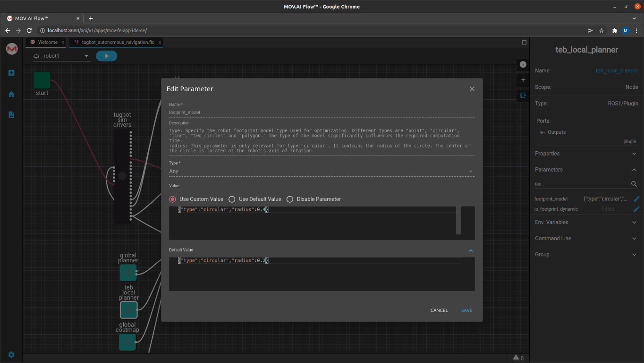Open Chrome profile avatar M
The image size is (644, 363).
click(x=626, y=30)
